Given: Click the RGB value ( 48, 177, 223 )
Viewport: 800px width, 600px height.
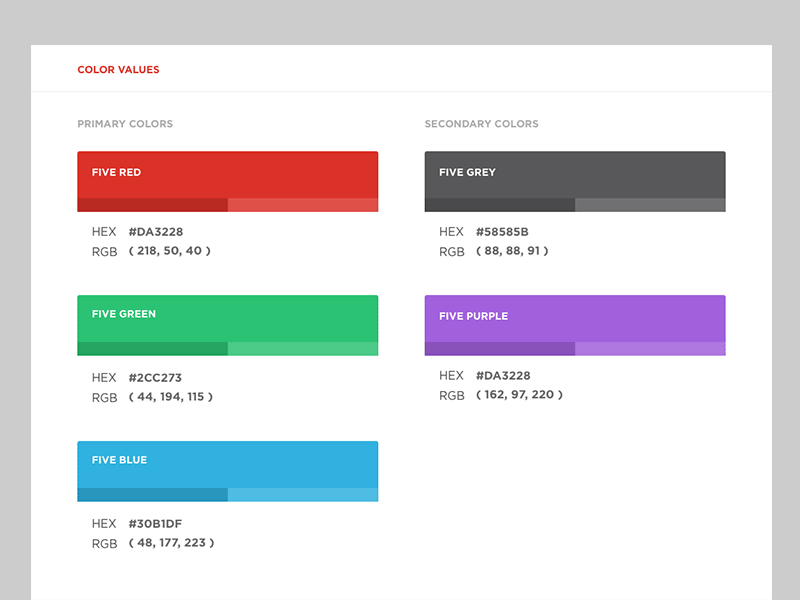Looking at the screenshot, I should (x=171, y=542).
